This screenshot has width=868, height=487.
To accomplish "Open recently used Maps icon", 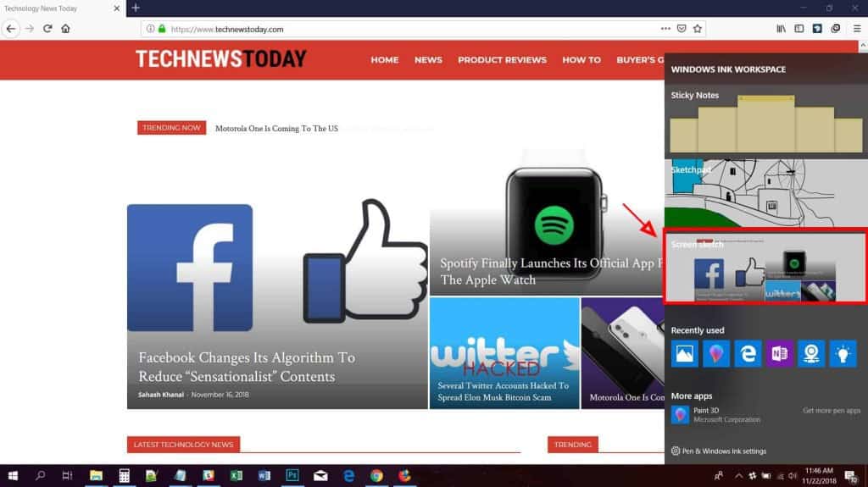I will pos(811,354).
